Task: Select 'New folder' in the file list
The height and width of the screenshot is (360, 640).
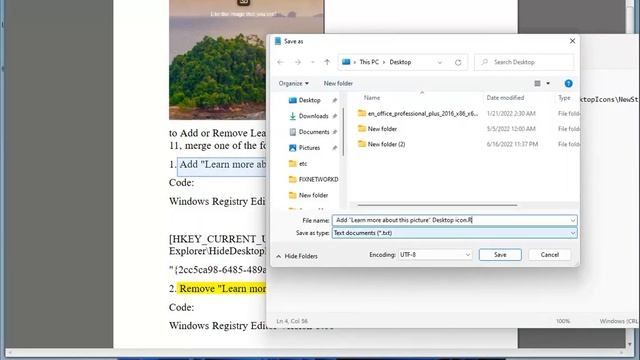Action: point(382,129)
